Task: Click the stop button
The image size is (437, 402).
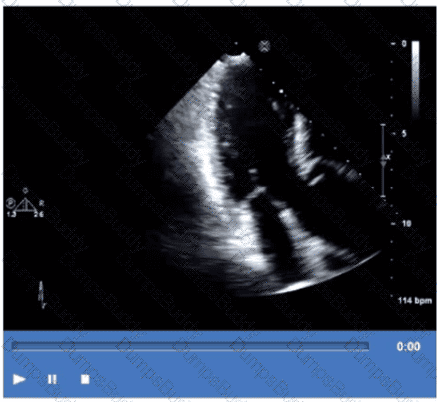Action: point(85,379)
